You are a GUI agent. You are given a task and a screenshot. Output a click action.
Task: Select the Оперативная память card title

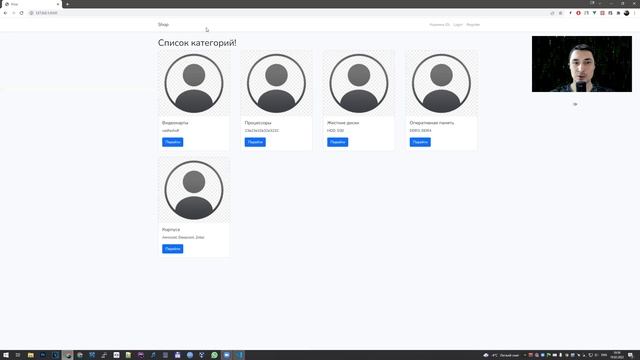[x=432, y=123]
